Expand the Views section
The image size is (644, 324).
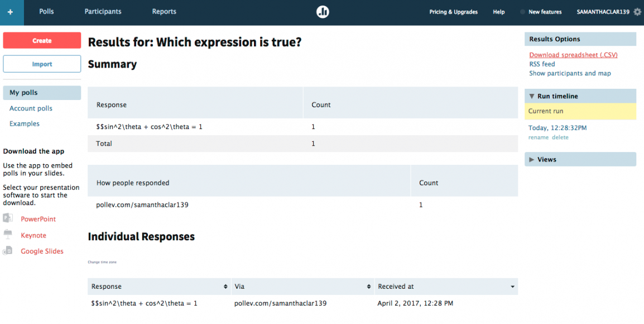532,159
